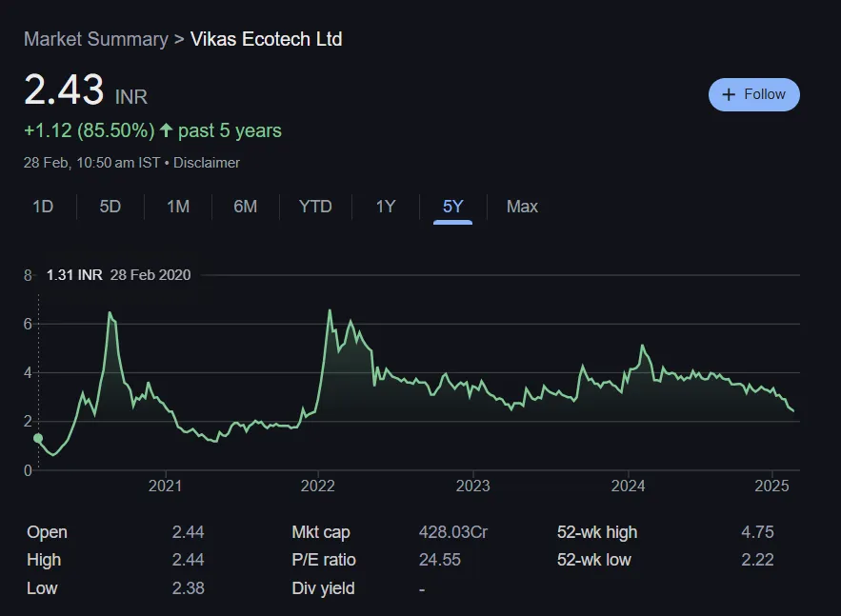Click the Mkt cap value 428.03Cr
The width and height of the screenshot is (841, 616).
(x=453, y=532)
